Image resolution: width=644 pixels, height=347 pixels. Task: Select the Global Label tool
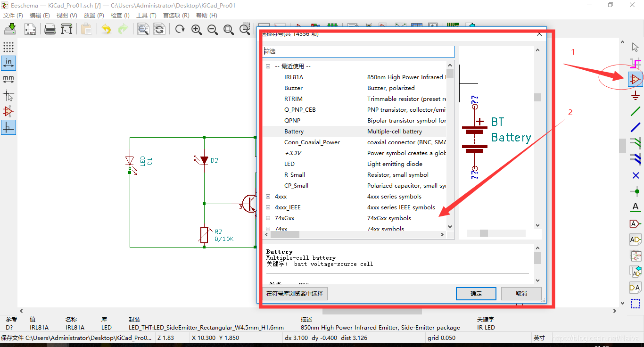coord(636,223)
